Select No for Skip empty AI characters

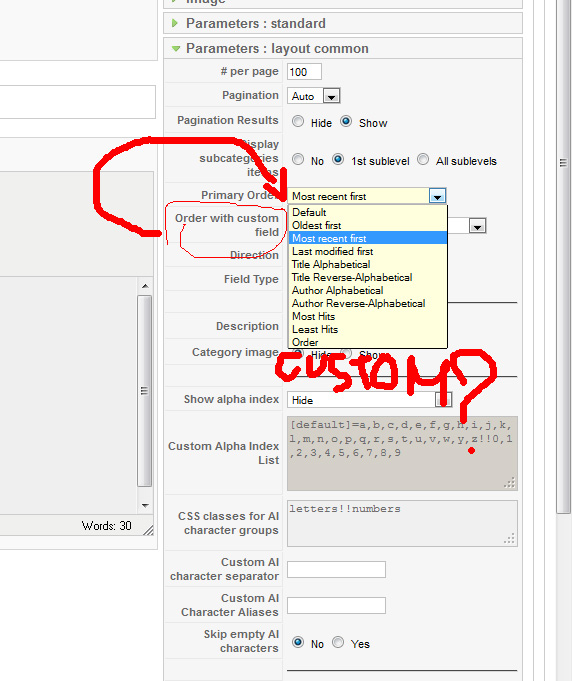click(x=298, y=642)
